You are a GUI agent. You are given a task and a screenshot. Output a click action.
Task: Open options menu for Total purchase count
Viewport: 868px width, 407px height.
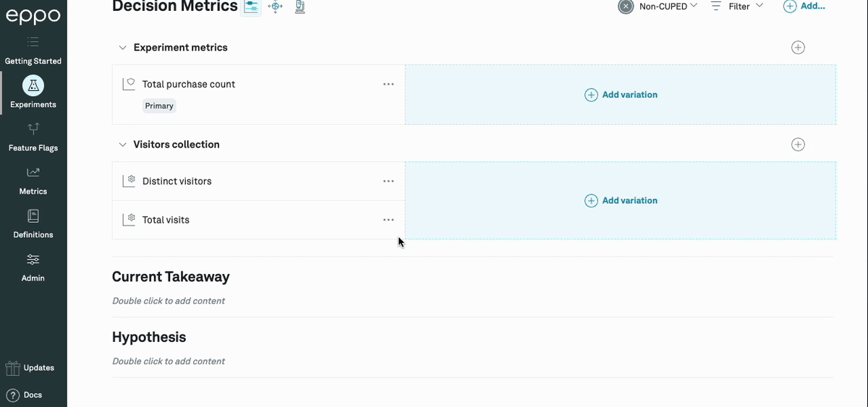click(x=388, y=85)
